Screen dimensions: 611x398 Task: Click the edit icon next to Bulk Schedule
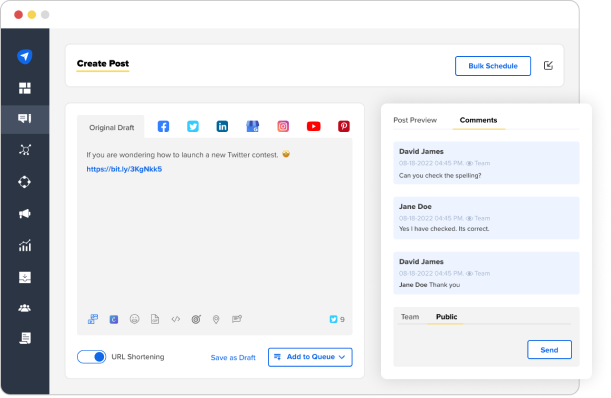pyautogui.click(x=548, y=65)
